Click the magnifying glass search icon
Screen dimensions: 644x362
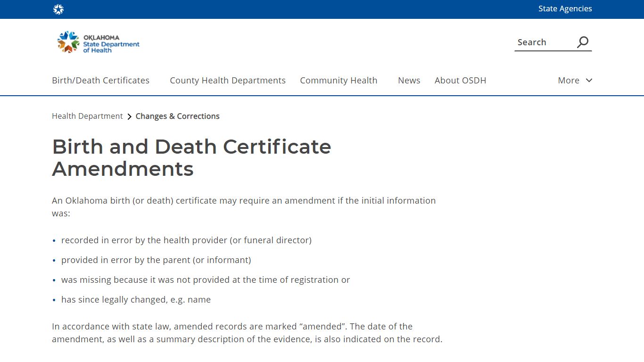pyautogui.click(x=583, y=42)
